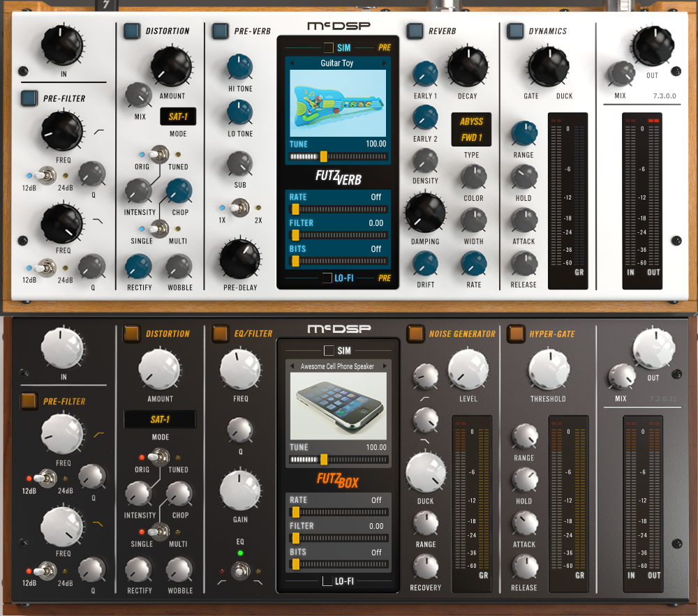Flip FutzVerb 1X/2X switch

coord(239,208)
